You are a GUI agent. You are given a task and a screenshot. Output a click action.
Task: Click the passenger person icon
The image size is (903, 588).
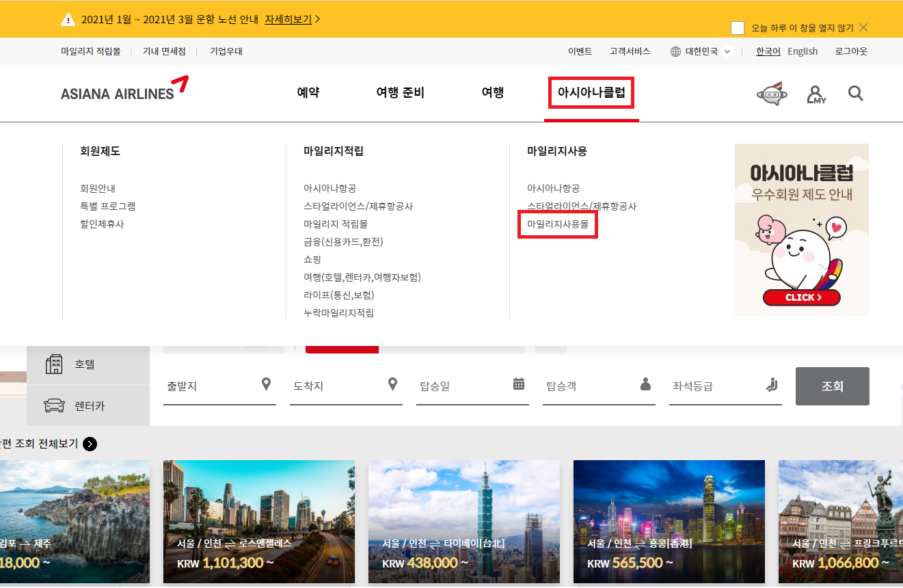click(645, 384)
